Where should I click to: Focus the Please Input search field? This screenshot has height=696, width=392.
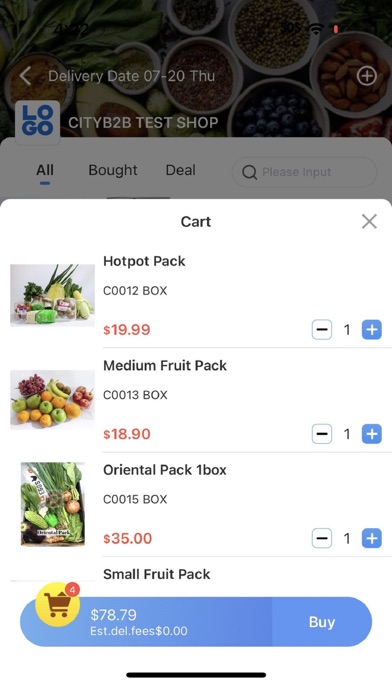304,172
